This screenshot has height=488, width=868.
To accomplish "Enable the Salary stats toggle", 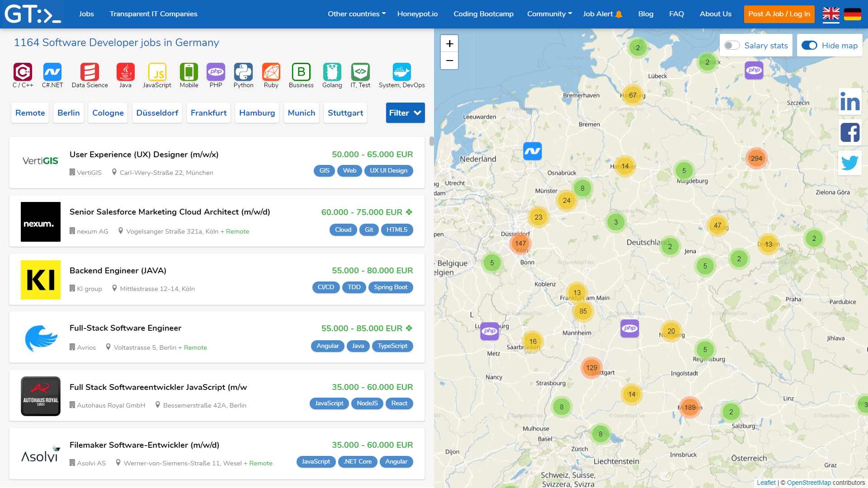I will click(732, 45).
